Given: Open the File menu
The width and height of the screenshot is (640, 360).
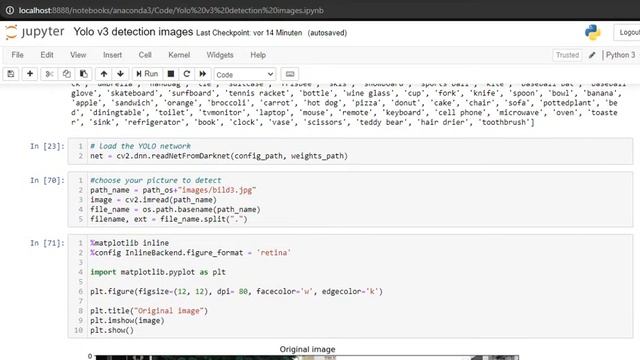Looking at the screenshot, I should tap(17, 55).
